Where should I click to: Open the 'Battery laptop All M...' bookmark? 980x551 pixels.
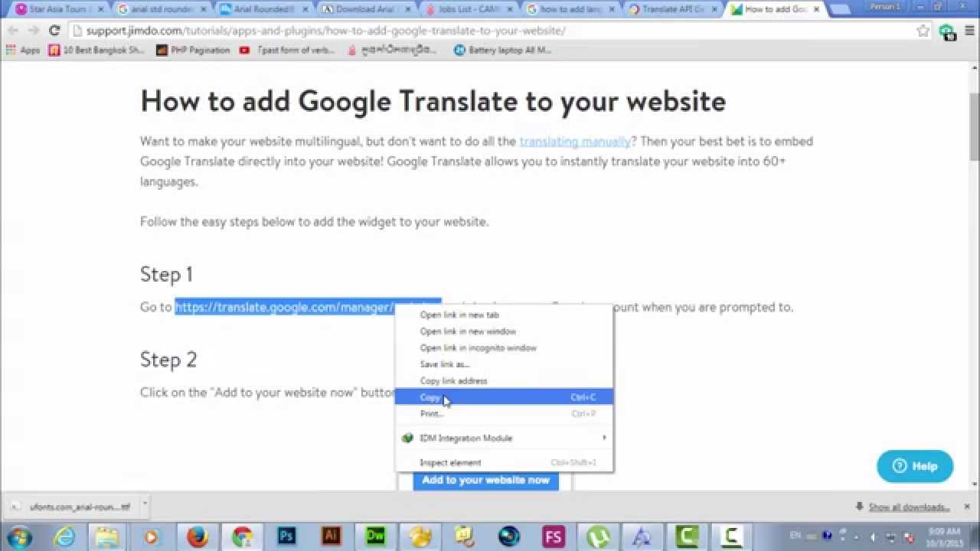502,50
